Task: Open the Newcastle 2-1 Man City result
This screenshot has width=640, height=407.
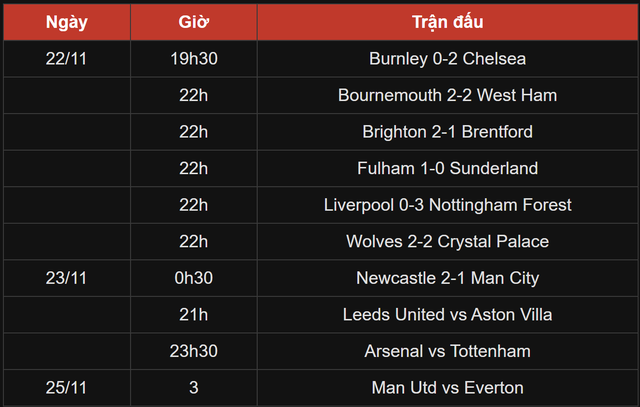Action: click(x=447, y=278)
